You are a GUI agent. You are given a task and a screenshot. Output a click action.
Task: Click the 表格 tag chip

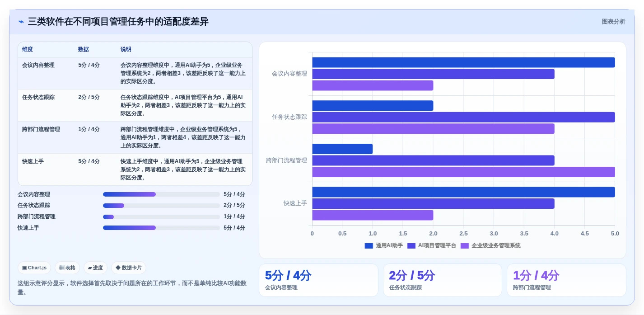pos(67,268)
